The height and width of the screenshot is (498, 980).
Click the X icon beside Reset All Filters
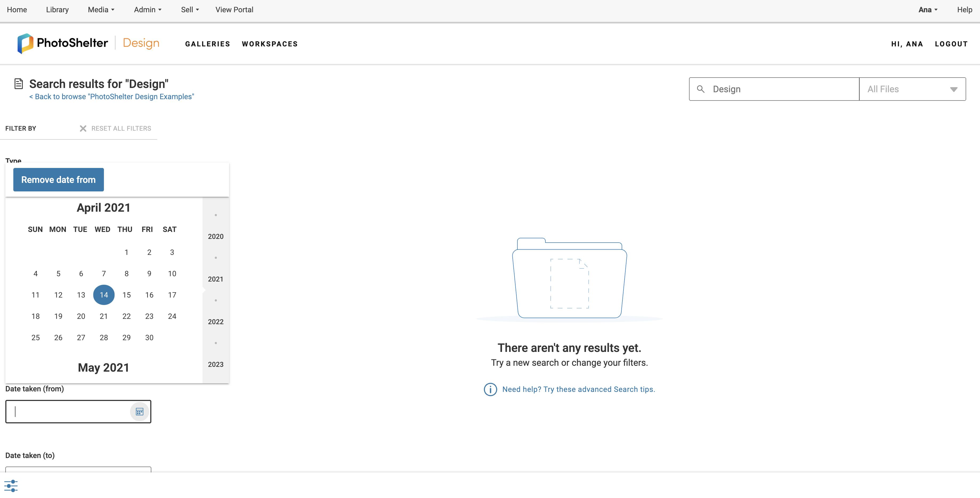[x=83, y=129]
